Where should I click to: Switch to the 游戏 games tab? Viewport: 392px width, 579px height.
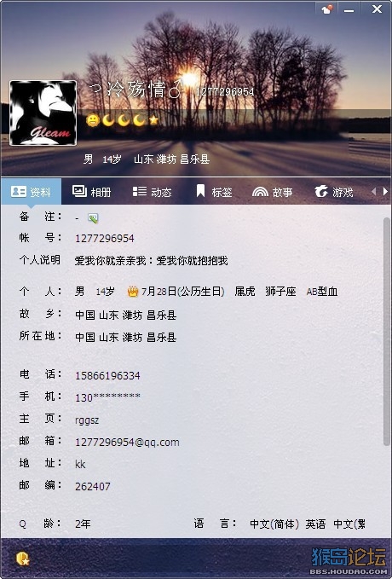334,192
